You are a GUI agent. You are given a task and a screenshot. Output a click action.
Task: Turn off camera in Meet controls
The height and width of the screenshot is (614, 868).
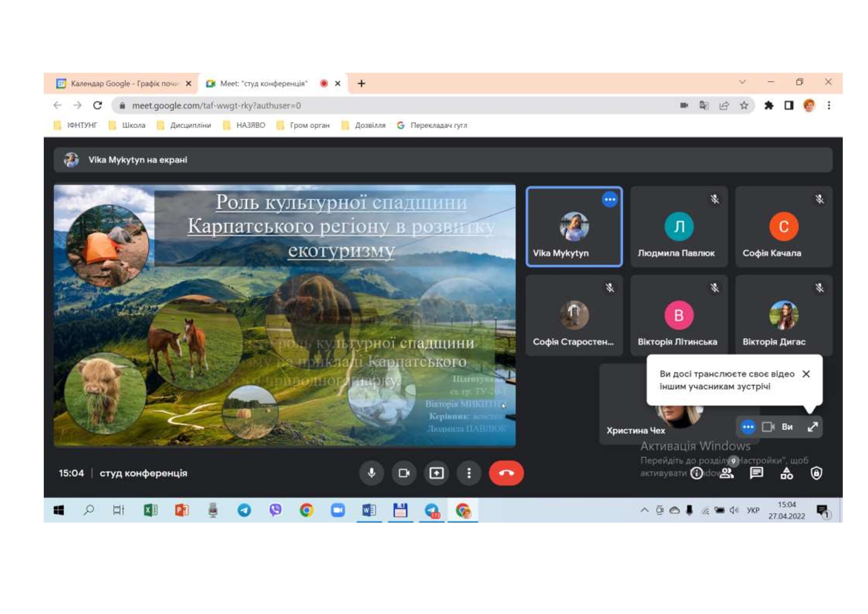pyautogui.click(x=404, y=473)
